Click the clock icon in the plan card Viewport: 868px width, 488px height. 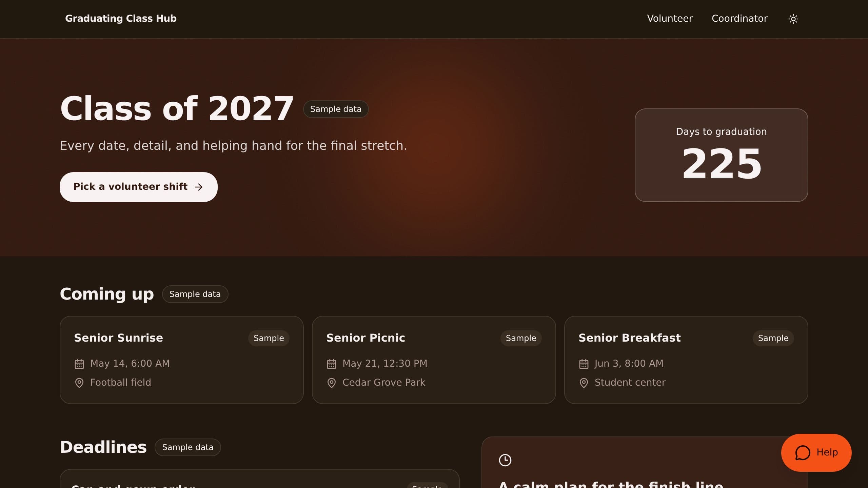[505, 460]
